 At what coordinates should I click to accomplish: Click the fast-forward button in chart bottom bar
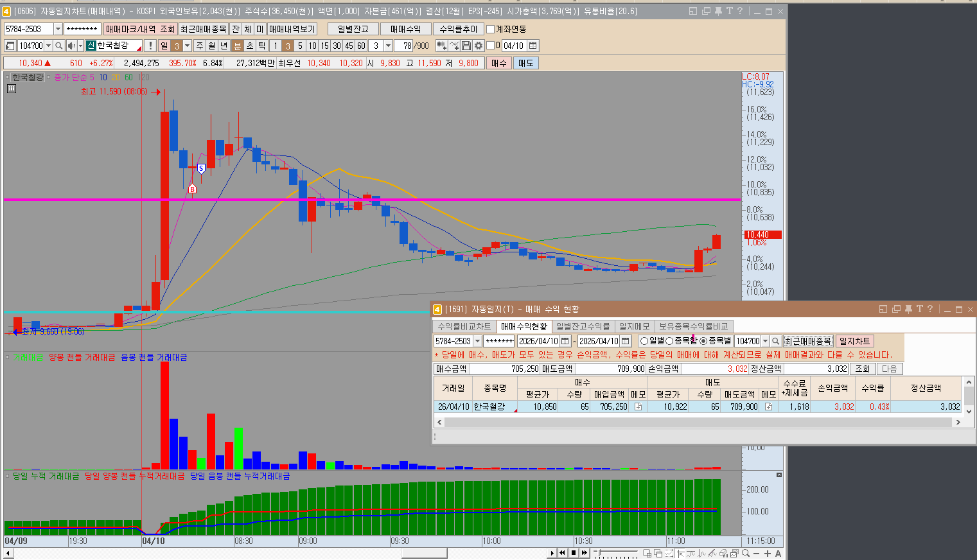click(x=585, y=553)
